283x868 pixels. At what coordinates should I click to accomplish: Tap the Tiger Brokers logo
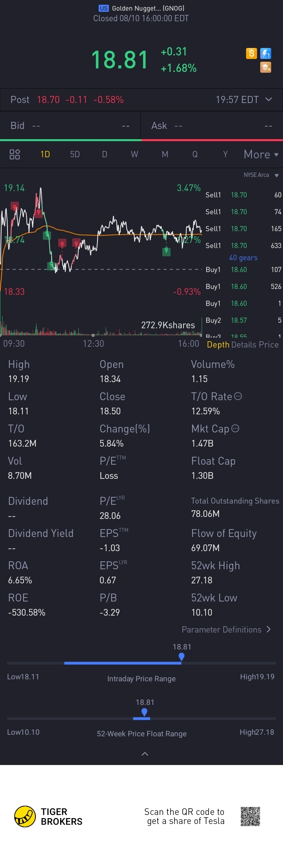click(x=25, y=817)
